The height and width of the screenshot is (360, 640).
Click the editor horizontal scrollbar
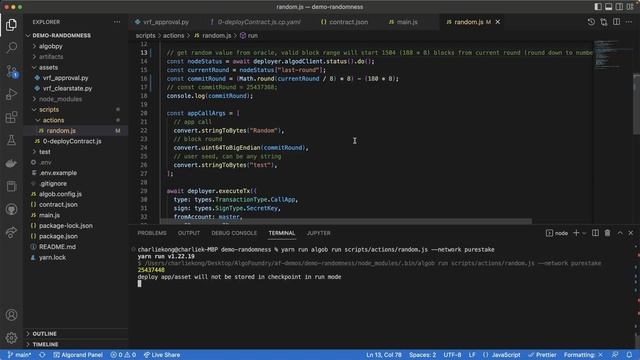[x=346, y=221]
